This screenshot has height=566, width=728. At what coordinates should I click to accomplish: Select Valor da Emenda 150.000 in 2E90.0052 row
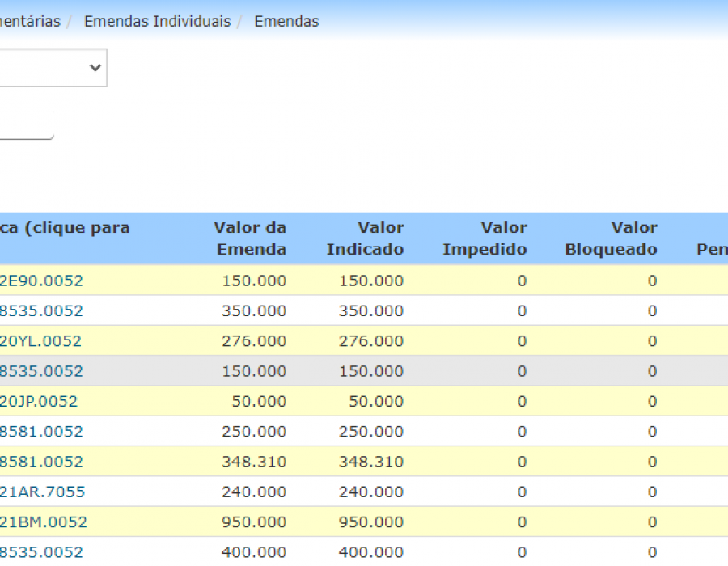point(254,281)
